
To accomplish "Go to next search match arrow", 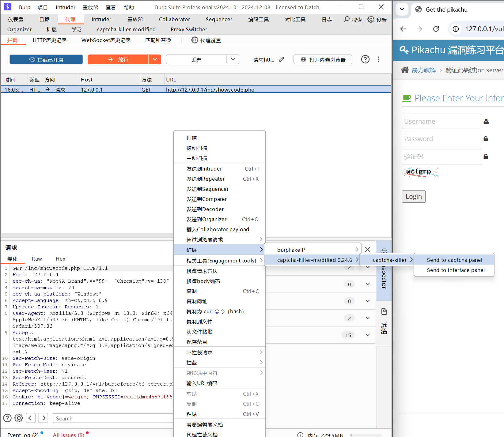I will coord(43,418).
